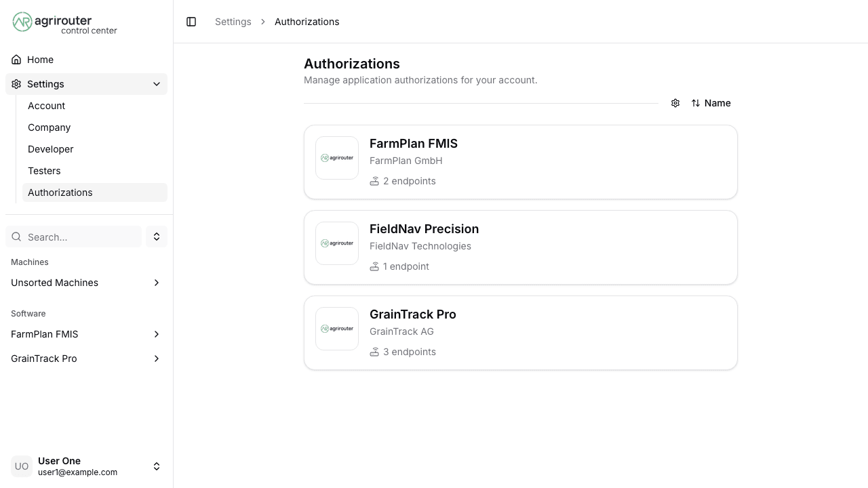
Task: Open the user account switcher for User One
Action: click(x=157, y=466)
